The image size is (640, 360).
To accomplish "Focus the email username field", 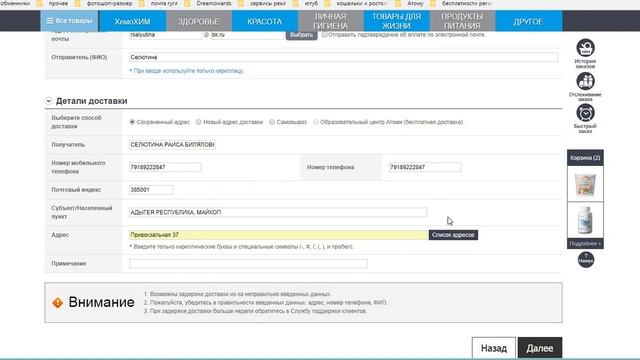I will click(x=165, y=35).
